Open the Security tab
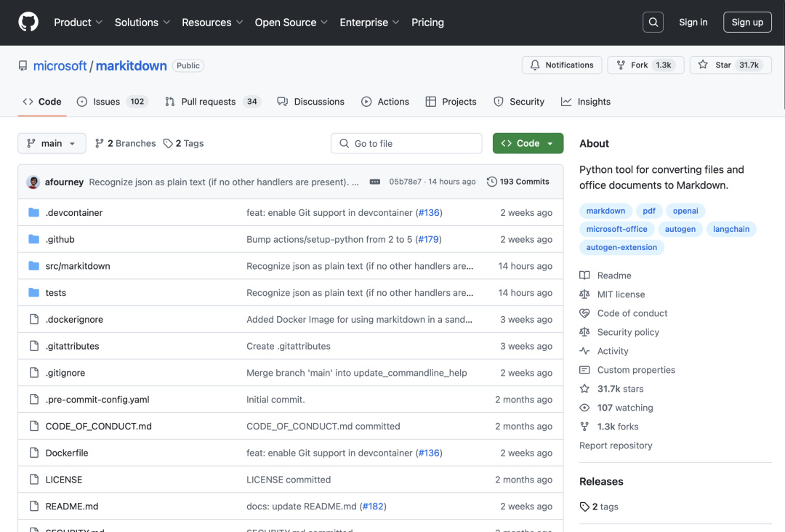Image resolution: width=785 pixels, height=532 pixels. tap(519, 102)
